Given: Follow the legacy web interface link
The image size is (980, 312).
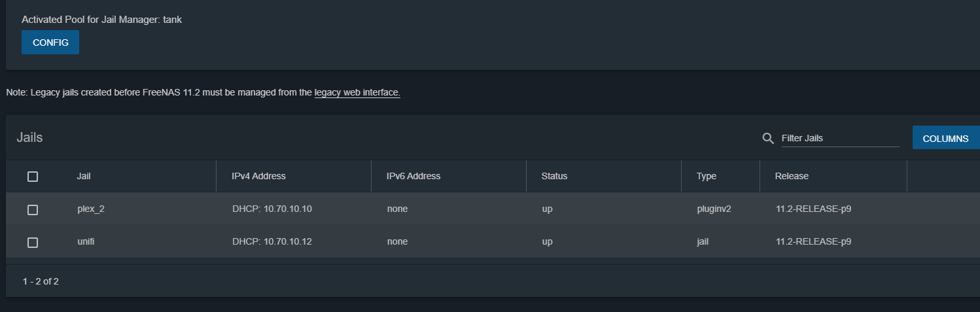Looking at the screenshot, I should click(357, 93).
